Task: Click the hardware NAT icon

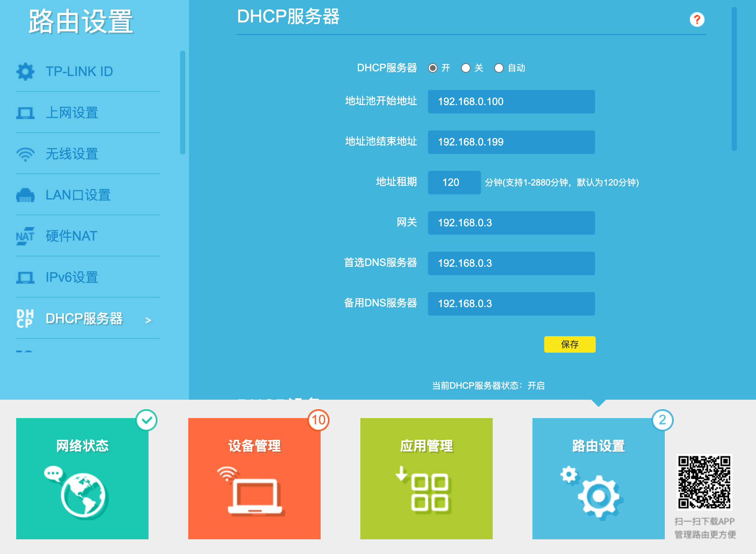Action: click(25, 236)
